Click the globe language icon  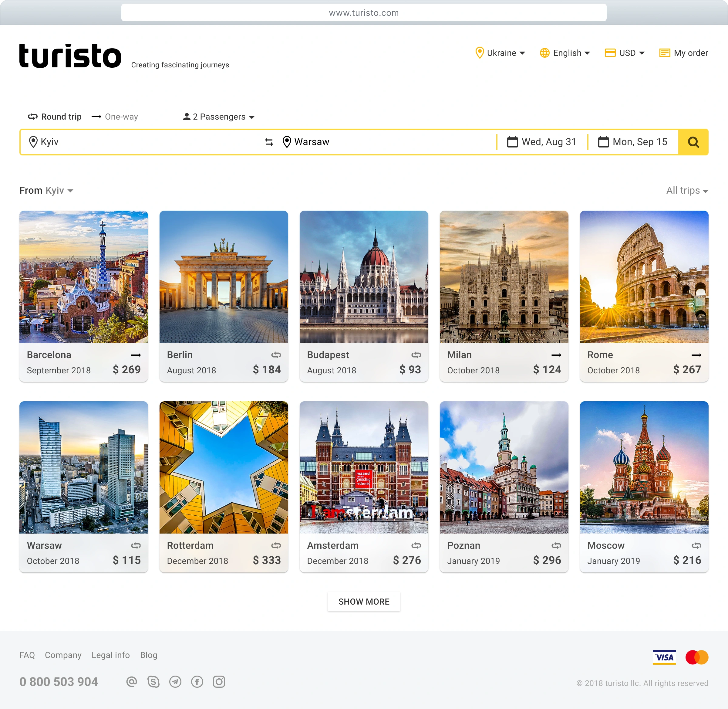tap(544, 53)
